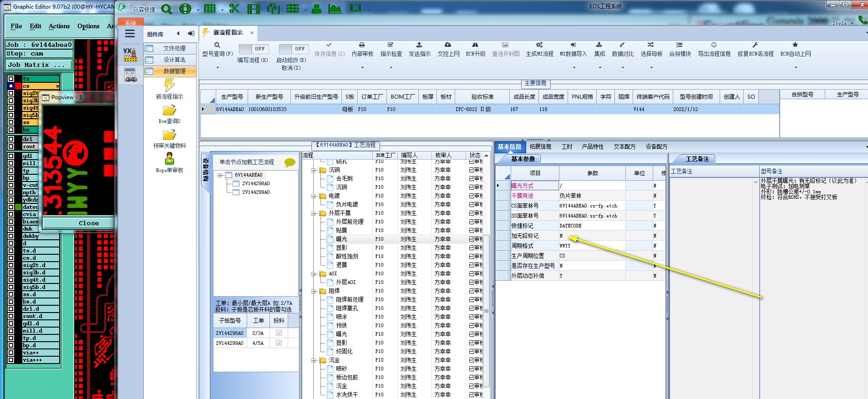Click 修复ECN丢流程 wrench icon
Screen dimensions: 868x399
[x=755, y=45]
